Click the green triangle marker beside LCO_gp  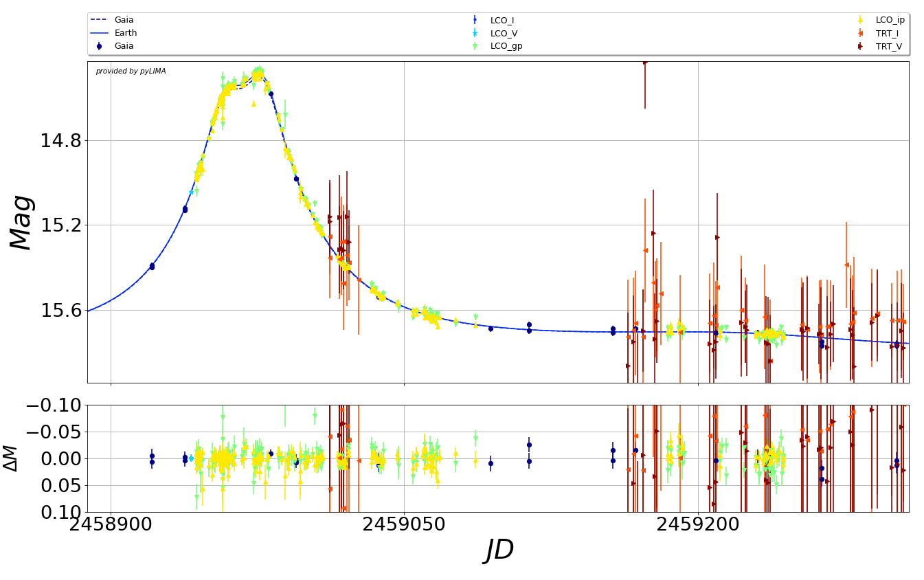coord(475,46)
